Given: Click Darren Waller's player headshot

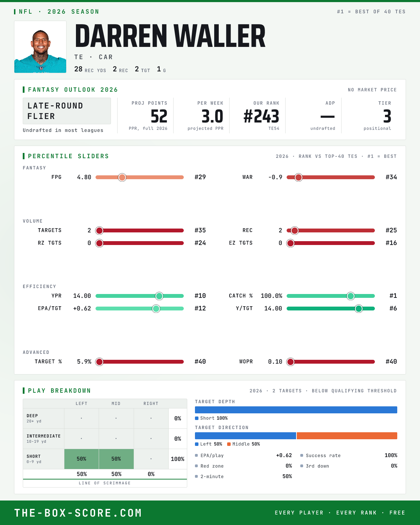Looking at the screenshot, I should pyautogui.click(x=40, y=47).
